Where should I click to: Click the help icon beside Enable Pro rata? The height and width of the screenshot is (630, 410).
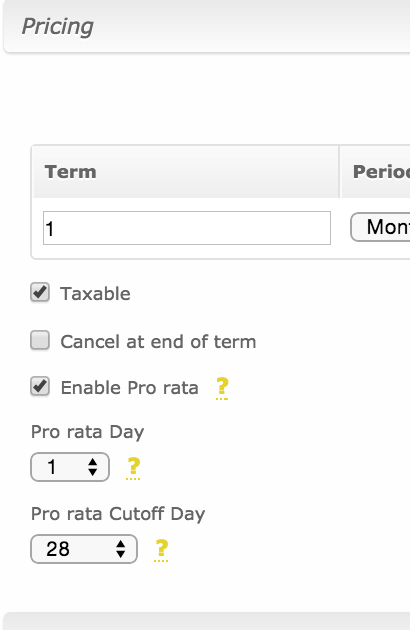click(x=222, y=388)
